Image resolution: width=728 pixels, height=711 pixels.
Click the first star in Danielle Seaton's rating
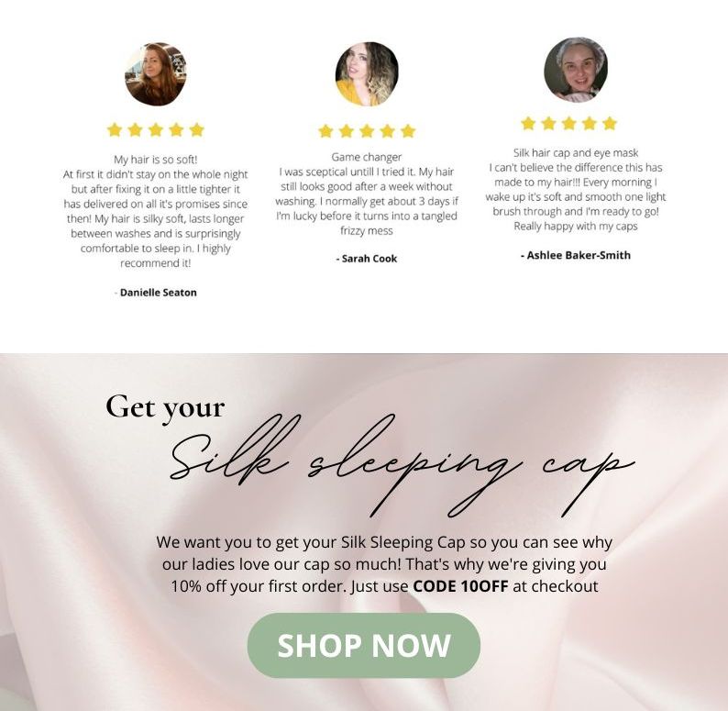115,129
